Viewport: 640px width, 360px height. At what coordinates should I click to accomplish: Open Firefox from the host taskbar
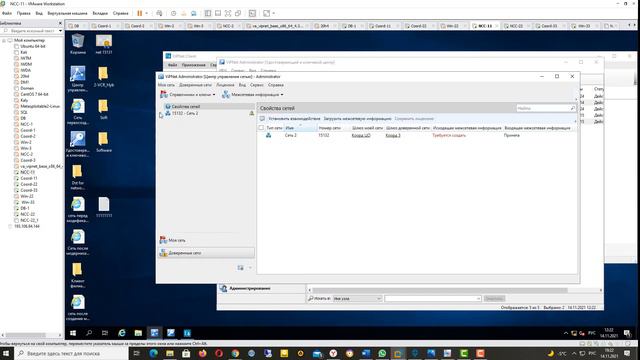coord(202,353)
